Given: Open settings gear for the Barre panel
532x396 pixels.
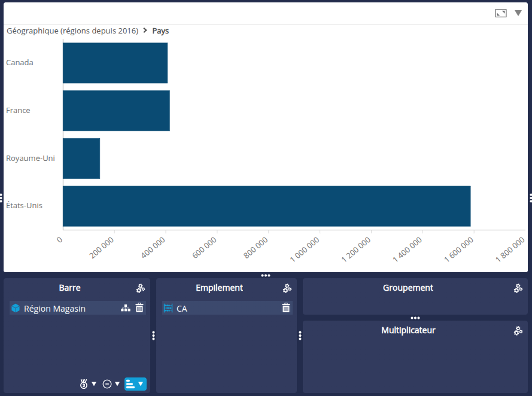Looking at the screenshot, I should [x=140, y=288].
